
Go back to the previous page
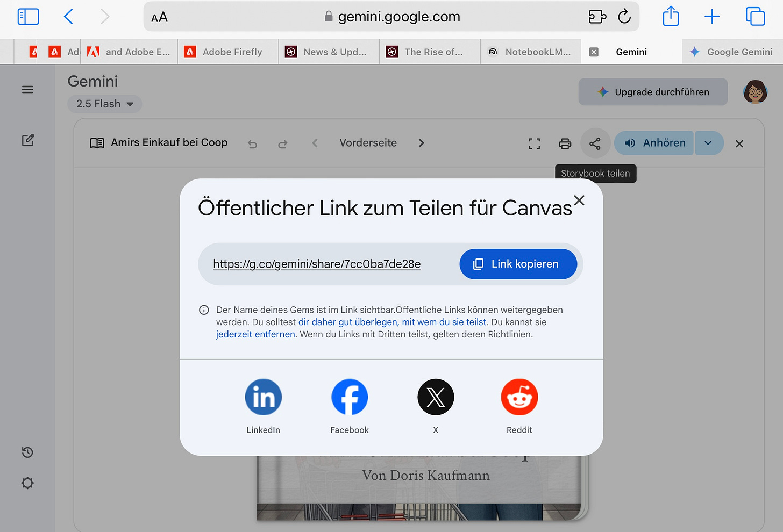pos(68,17)
